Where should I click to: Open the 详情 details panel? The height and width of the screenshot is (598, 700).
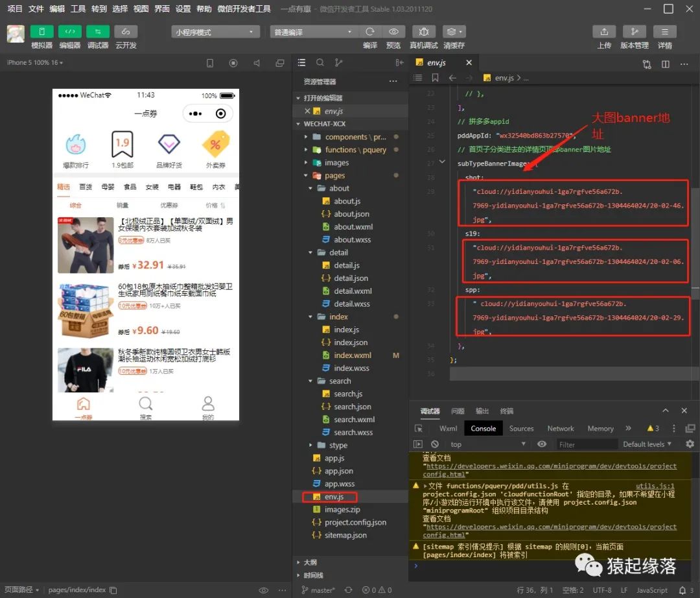click(x=665, y=32)
